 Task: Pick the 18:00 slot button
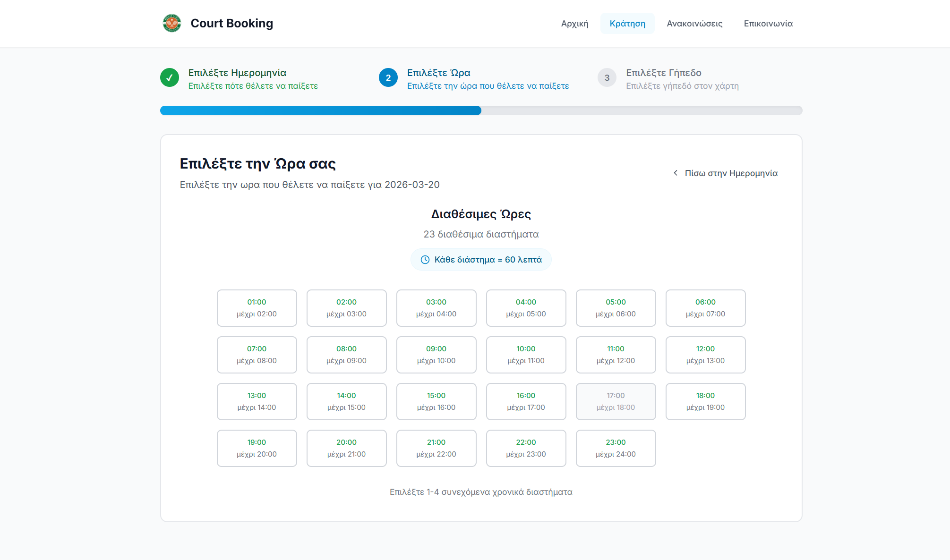(x=706, y=401)
